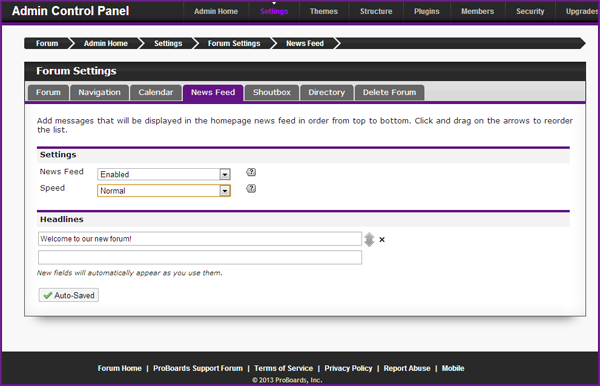Switch to the Navigation tab
This screenshot has width=600, height=386.
(99, 93)
